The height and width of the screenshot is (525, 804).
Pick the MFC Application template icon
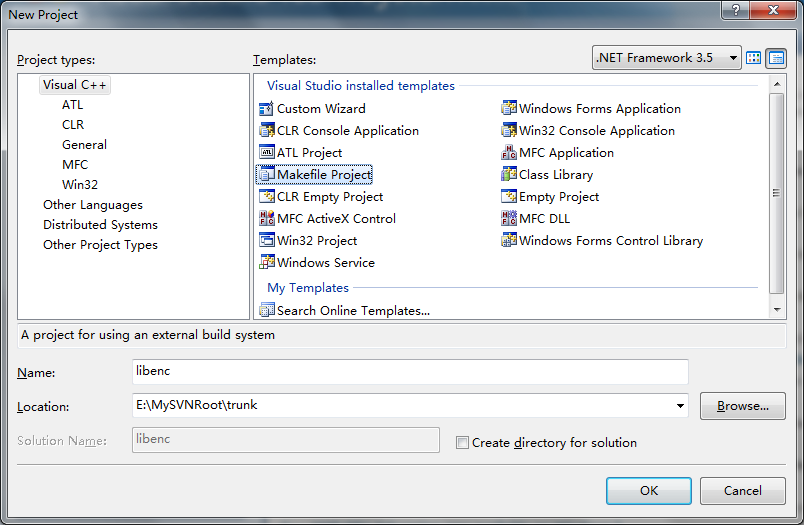point(509,152)
